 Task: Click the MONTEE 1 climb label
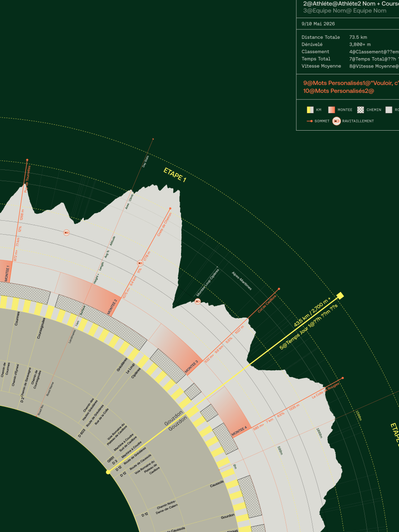click(7, 273)
